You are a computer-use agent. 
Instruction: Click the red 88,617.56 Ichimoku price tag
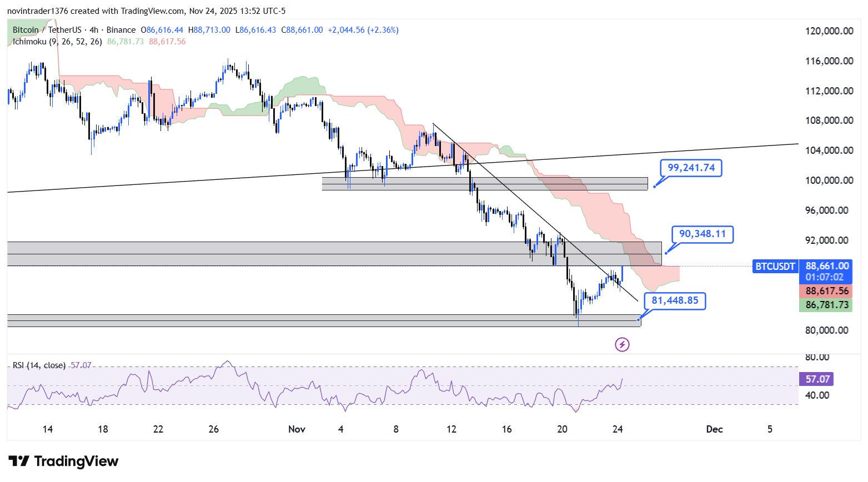coord(826,291)
